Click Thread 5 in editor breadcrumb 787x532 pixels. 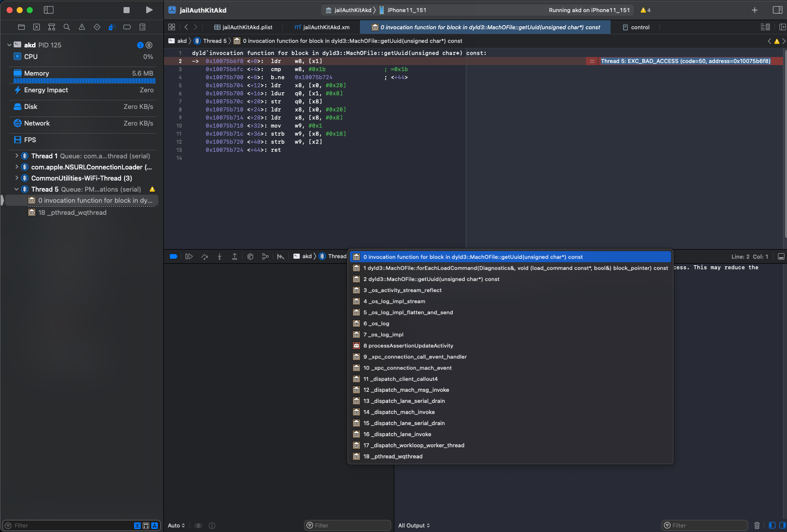pos(210,41)
